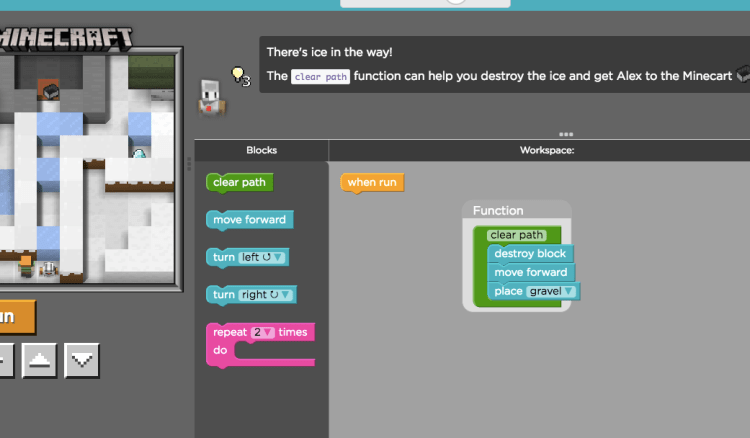Viewport: 750px width, 438px height.
Task: Click the three-dot resize handle above workspace
Action: point(566,134)
